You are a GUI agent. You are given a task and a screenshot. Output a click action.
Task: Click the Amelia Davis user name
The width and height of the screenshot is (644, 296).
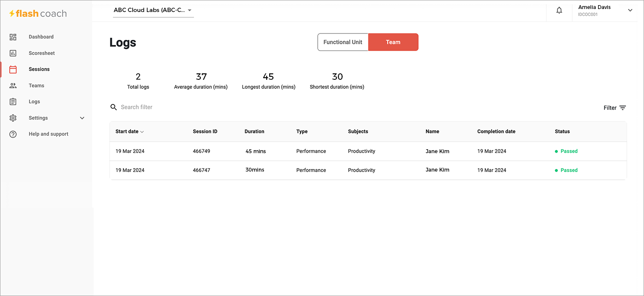[594, 7]
